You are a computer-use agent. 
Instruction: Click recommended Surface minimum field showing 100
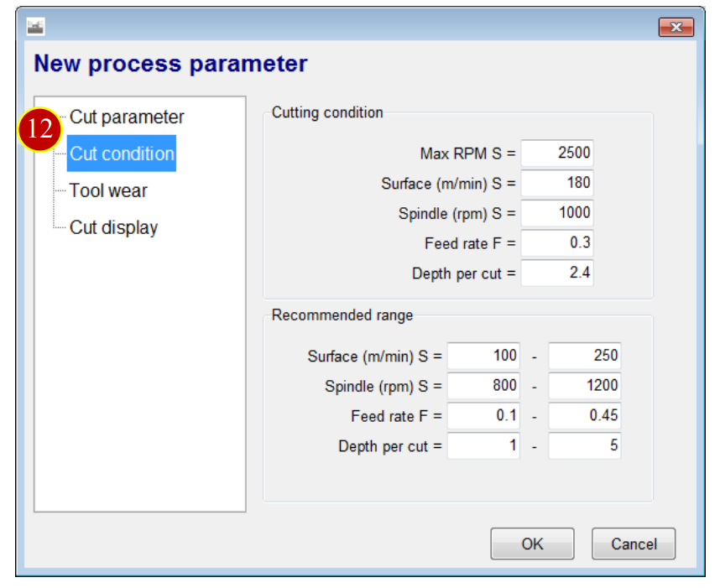click(483, 356)
